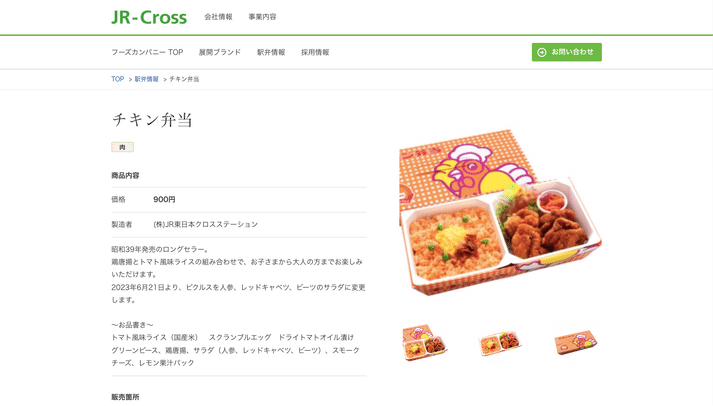Select the third thumbnail showing closed box
The width and height of the screenshot is (713, 406).
[575, 343]
